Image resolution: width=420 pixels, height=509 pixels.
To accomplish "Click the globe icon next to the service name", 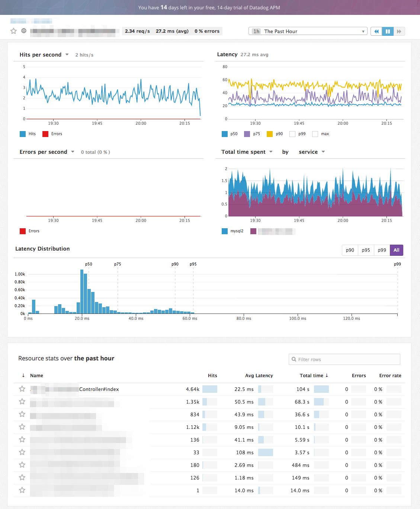I will tap(23, 31).
